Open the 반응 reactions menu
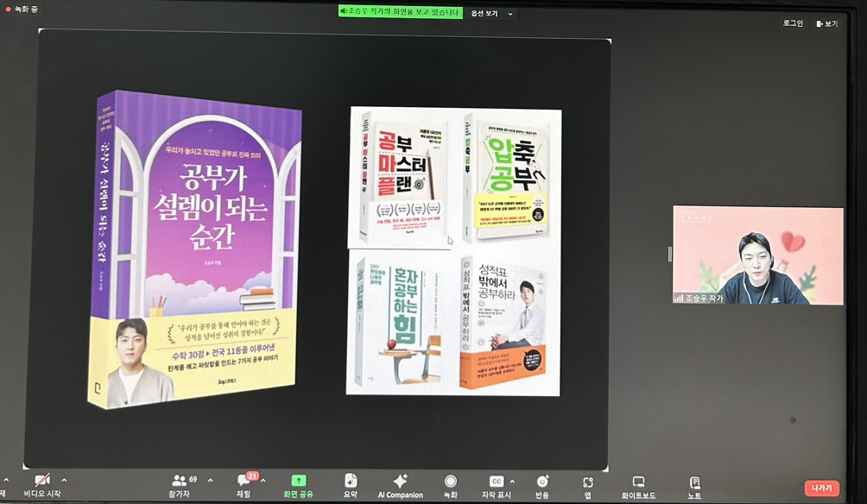 click(x=542, y=487)
